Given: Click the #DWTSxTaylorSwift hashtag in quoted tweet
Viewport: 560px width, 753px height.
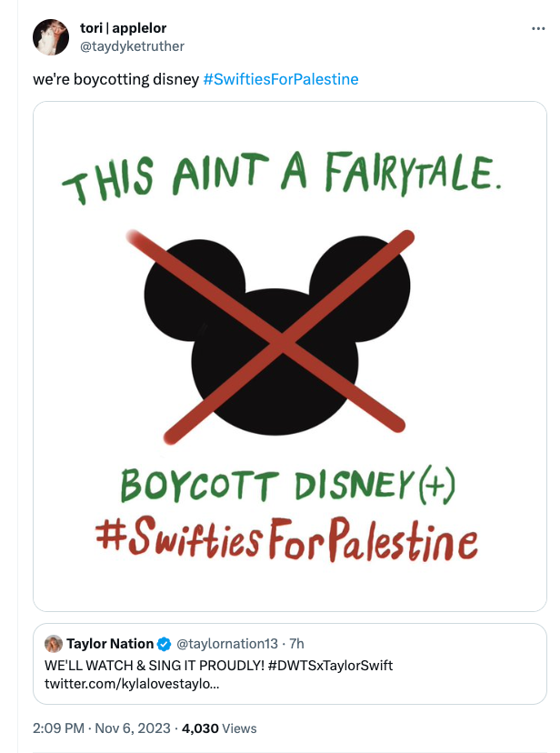Looking at the screenshot, I should point(331,665).
